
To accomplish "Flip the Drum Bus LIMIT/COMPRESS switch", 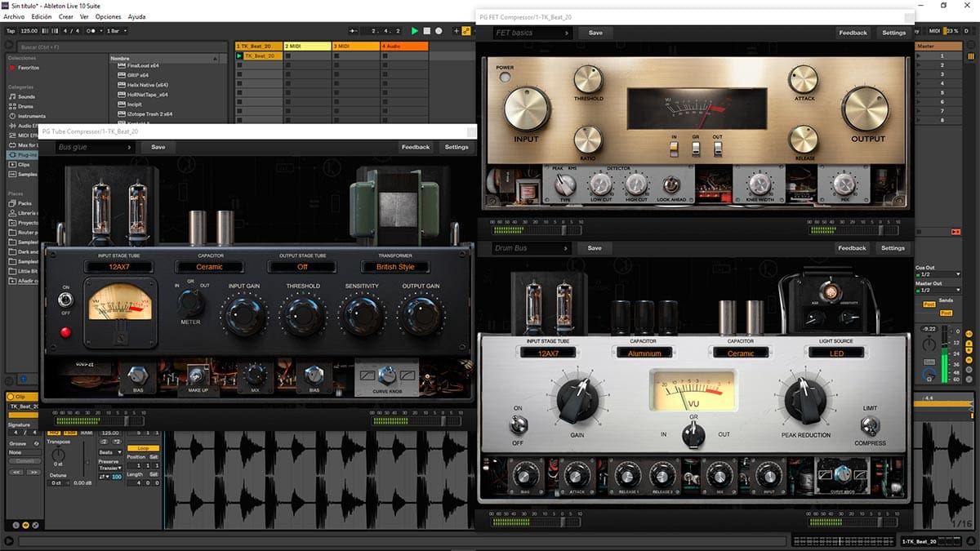I will [871, 425].
